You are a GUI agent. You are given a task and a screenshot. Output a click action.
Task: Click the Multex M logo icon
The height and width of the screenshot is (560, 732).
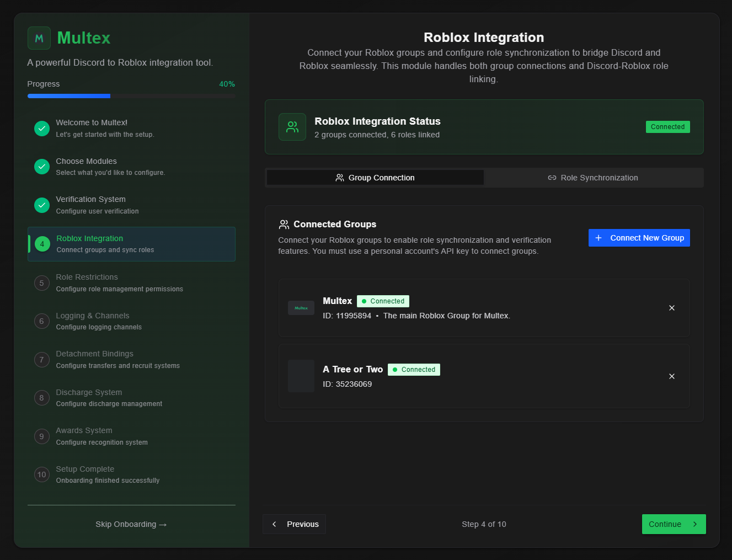[39, 38]
